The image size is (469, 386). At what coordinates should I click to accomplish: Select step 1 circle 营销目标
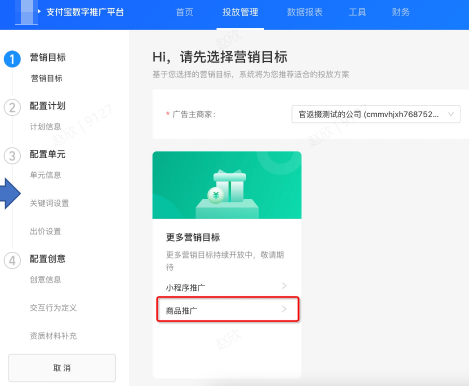(12, 59)
